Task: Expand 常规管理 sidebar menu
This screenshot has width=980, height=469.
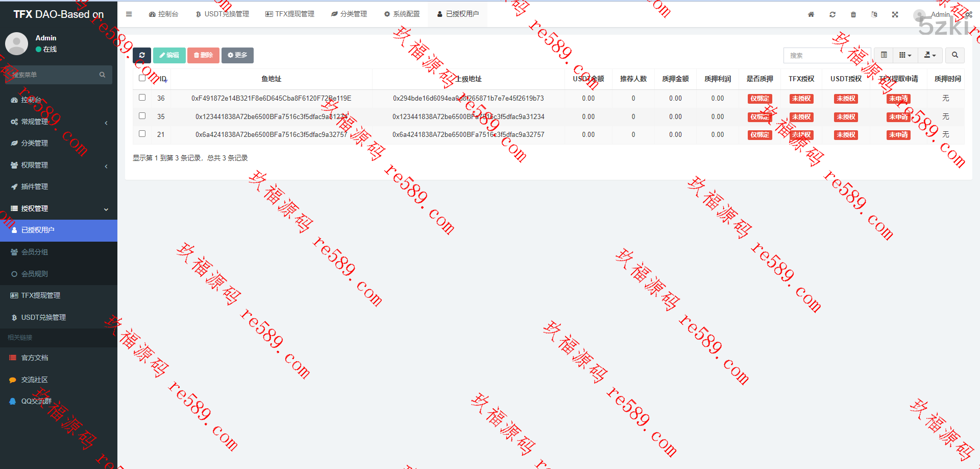Action: click(x=59, y=122)
